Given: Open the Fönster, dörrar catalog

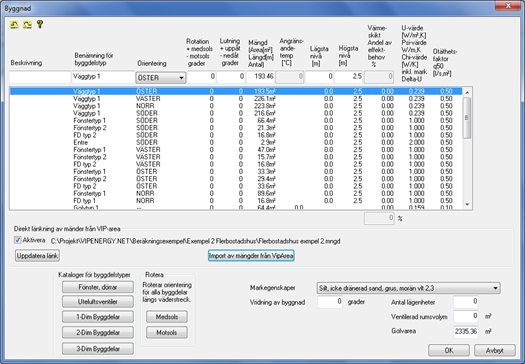Looking at the screenshot, I should tap(98, 287).
